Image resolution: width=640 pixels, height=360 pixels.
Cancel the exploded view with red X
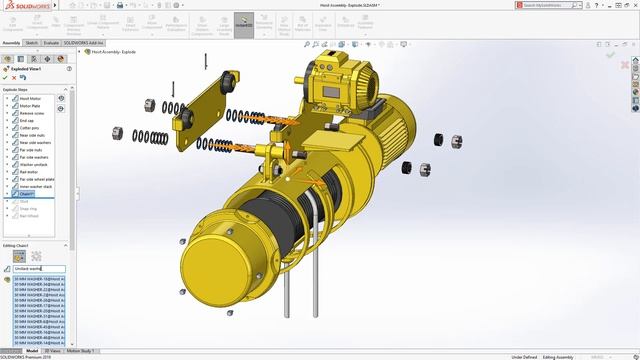tap(14, 78)
